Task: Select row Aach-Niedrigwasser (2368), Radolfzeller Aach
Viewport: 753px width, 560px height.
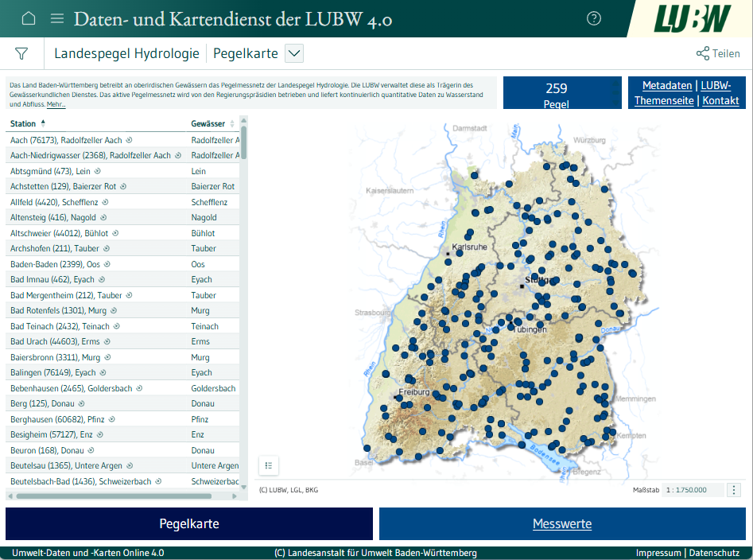Action: pyautogui.click(x=124, y=155)
